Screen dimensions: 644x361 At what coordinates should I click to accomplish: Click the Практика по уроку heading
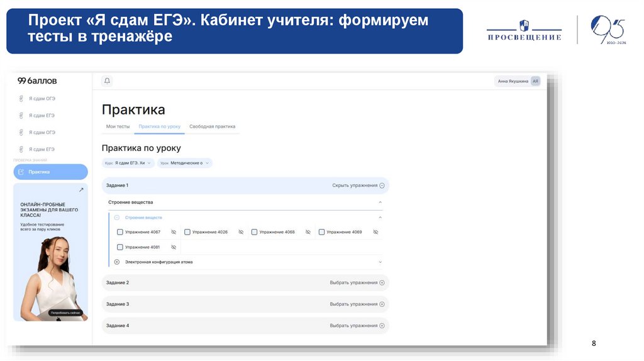click(142, 148)
